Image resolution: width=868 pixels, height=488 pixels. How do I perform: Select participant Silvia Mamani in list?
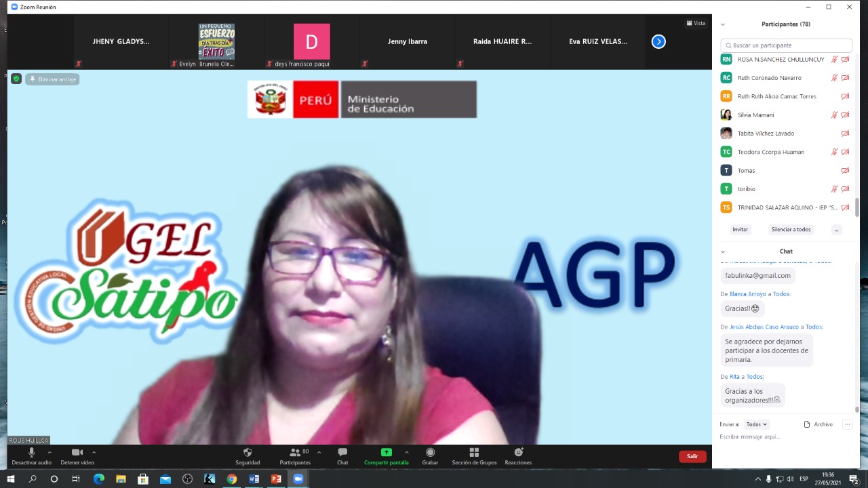(785, 115)
